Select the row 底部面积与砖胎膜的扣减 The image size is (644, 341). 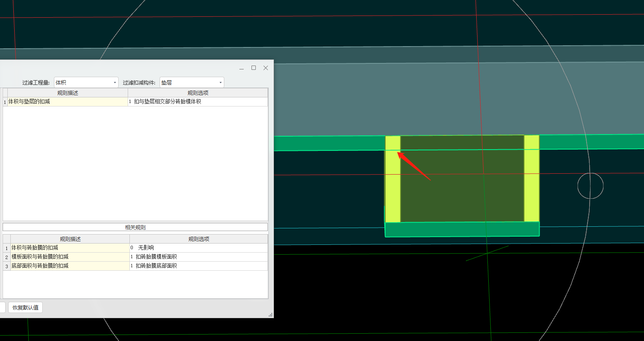tap(70, 266)
